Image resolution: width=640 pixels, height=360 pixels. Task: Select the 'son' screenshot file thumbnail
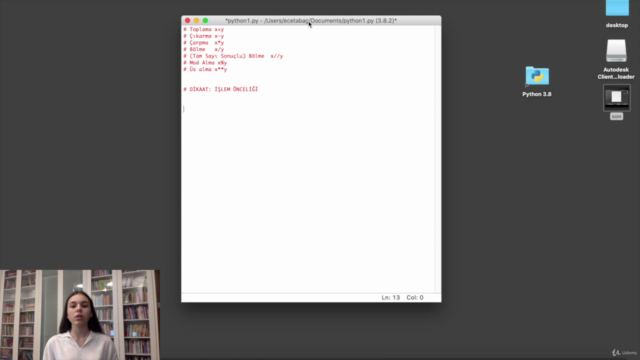pos(617,98)
